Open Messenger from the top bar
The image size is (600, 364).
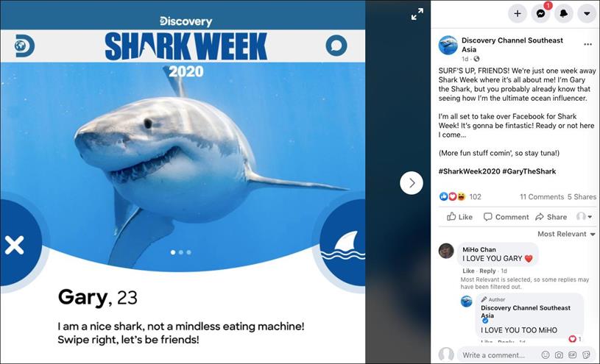[541, 13]
